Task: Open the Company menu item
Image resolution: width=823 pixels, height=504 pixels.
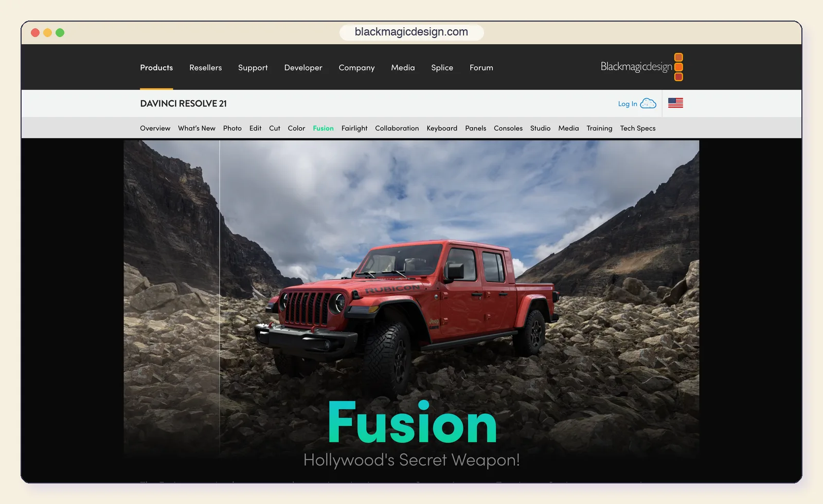Action: pos(356,67)
